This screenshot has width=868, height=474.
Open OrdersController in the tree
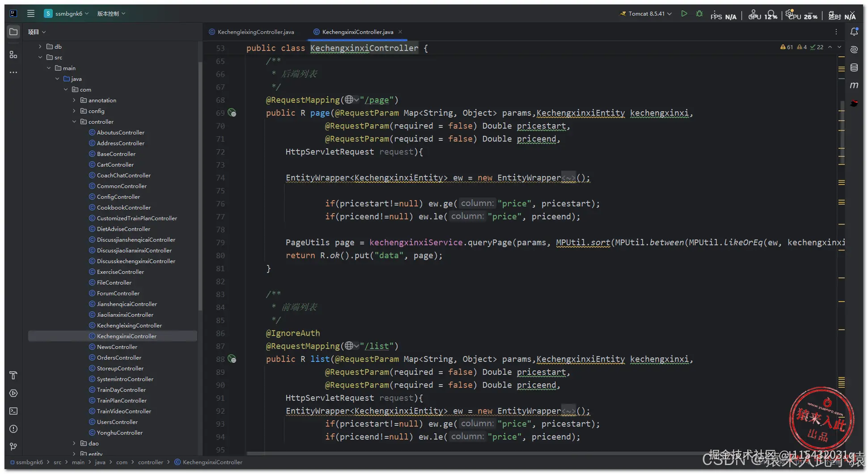pyautogui.click(x=119, y=357)
